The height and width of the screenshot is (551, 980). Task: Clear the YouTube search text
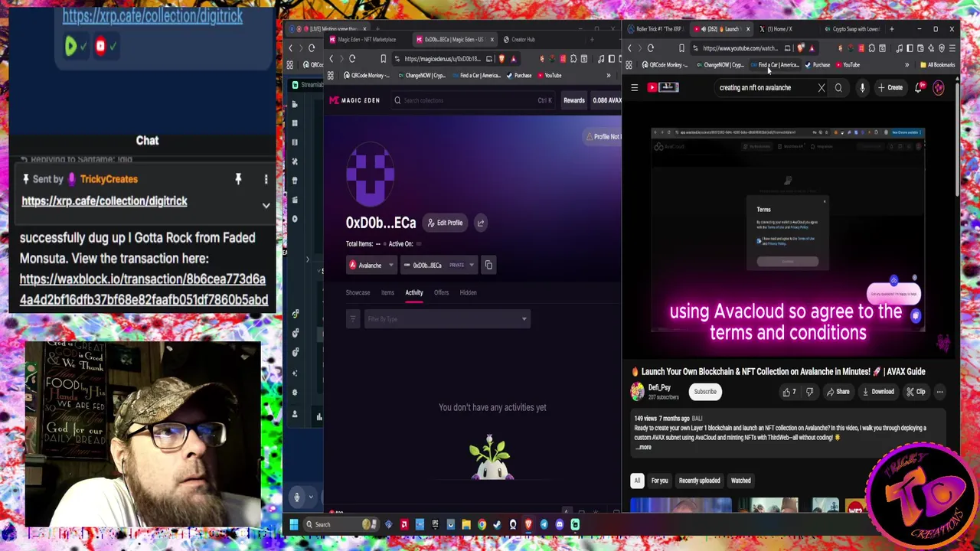822,88
